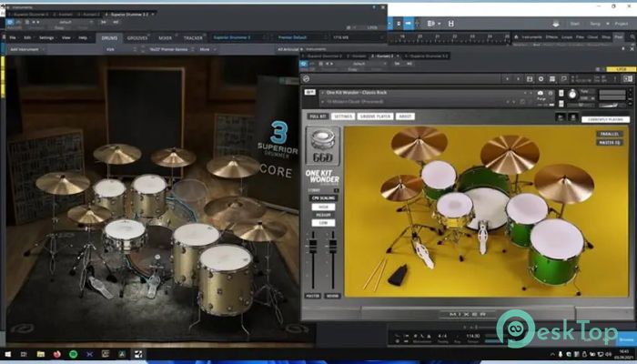Click the GGD snare logo
Image resolution: width=637 pixels, height=364 pixels.
(x=323, y=146)
